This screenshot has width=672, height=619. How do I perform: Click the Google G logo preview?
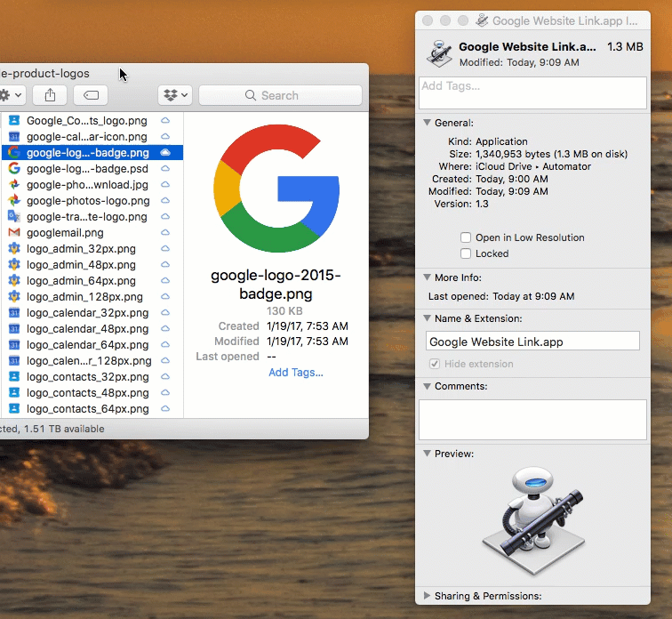pyautogui.click(x=276, y=189)
